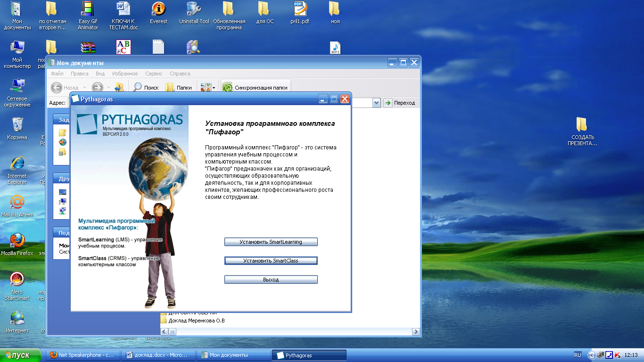The height and width of the screenshot is (362, 644).
Task: Click RU language indicator in tray
Action: (578, 355)
